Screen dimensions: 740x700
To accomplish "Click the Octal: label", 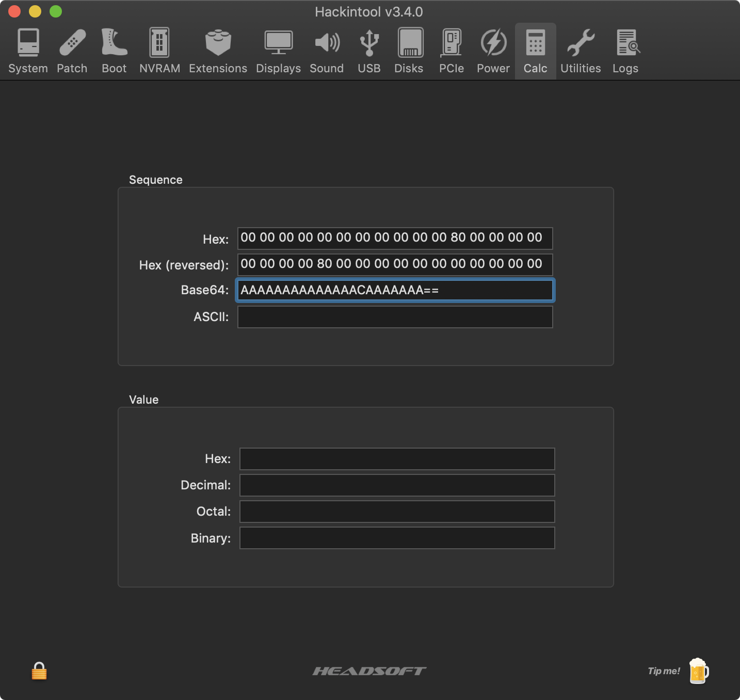I will point(214,512).
